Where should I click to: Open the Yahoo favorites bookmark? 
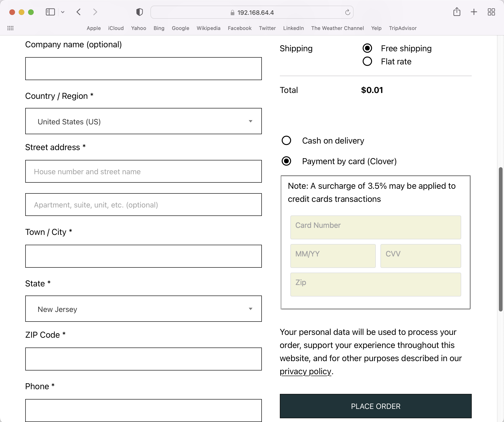click(139, 28)
